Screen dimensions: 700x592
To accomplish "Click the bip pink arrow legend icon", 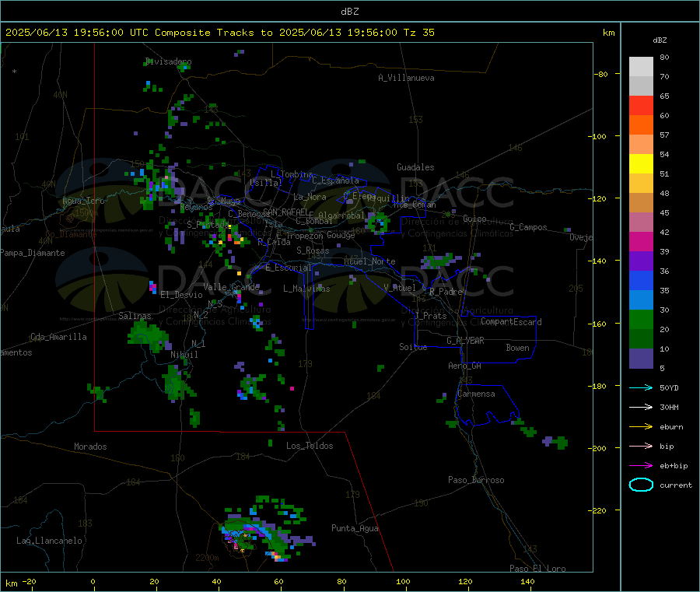I will (x=641, y=446).
